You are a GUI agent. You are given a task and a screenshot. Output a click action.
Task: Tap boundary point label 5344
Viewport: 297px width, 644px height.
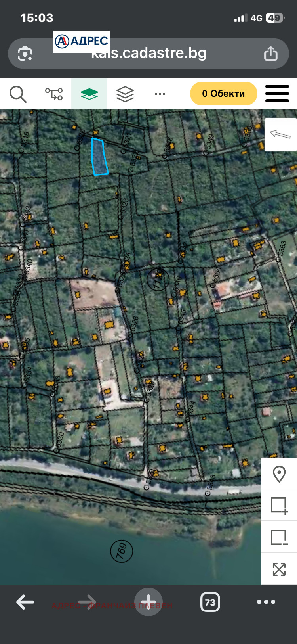(191, 409)
